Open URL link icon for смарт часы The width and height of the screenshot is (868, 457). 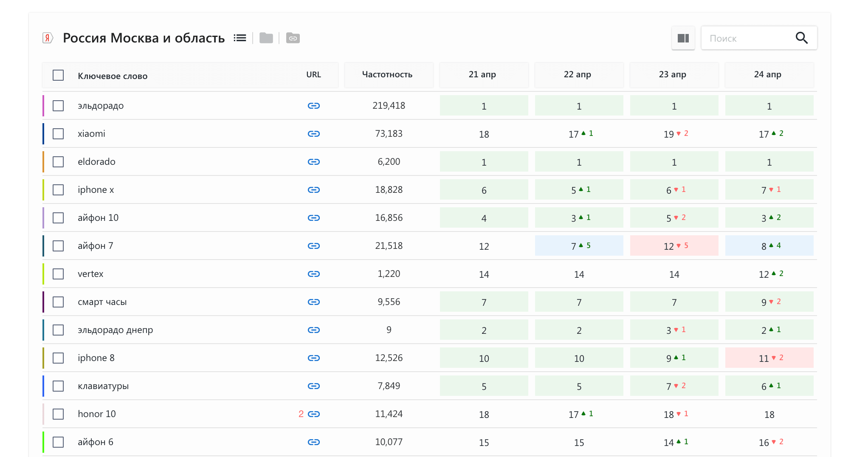(x=314, y=302)
